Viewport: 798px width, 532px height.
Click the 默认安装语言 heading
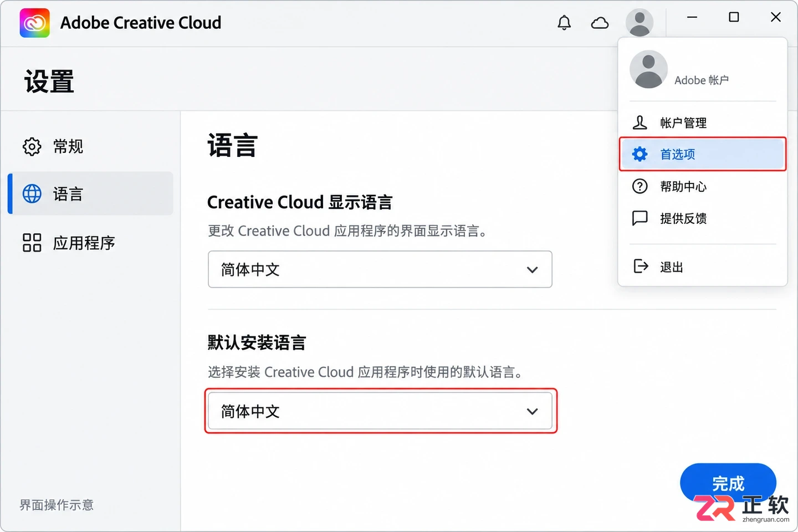[257, 342]
